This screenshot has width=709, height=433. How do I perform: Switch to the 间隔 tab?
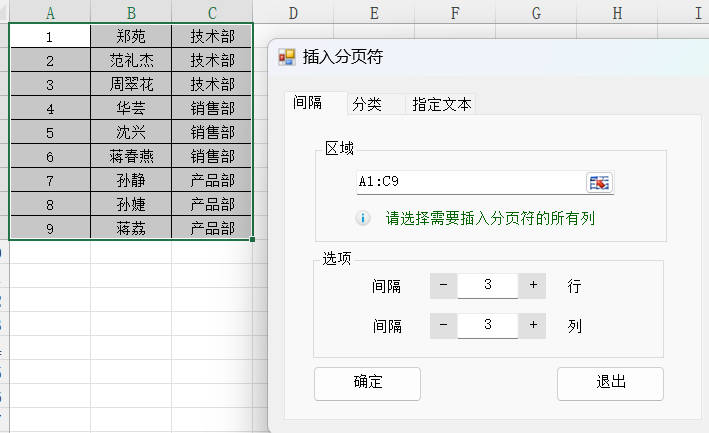(x=308, y=103)
